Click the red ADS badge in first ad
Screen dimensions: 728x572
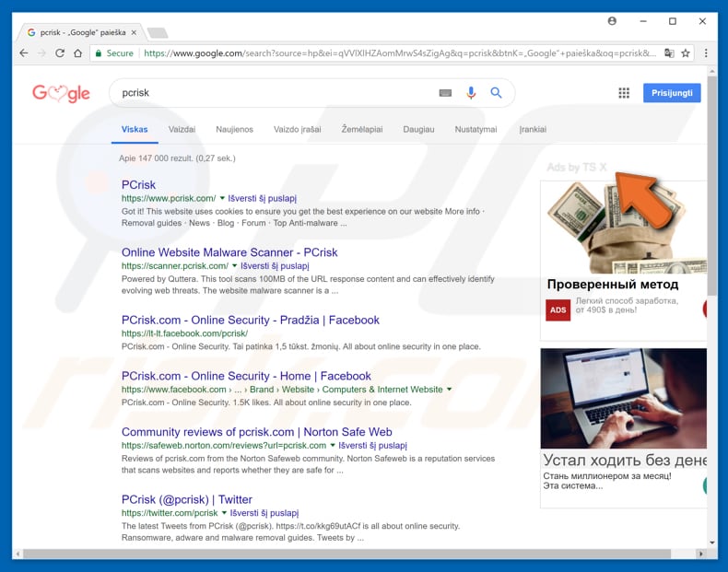[x=558, y=309]
